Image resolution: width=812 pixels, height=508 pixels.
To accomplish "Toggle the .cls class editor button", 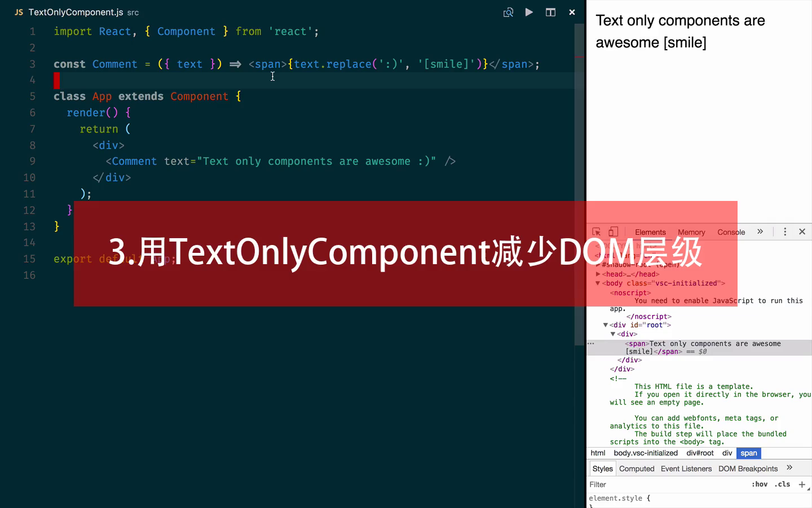I will (782, 484).
